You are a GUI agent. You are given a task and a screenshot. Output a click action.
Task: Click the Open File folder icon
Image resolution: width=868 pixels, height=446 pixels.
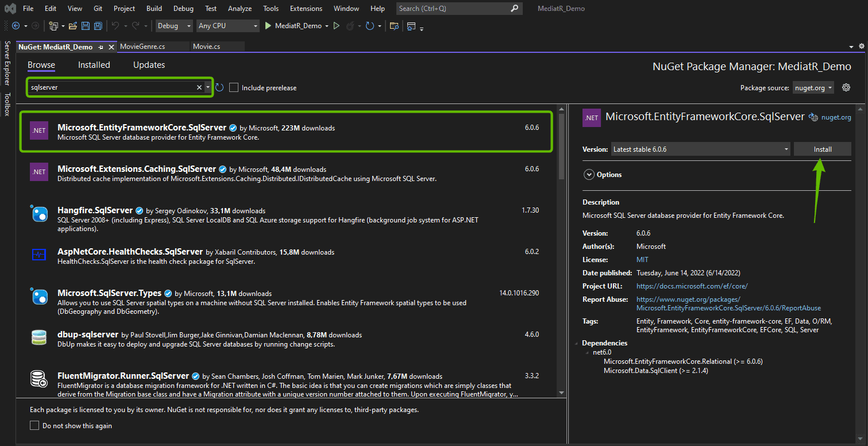pos(73,26)
